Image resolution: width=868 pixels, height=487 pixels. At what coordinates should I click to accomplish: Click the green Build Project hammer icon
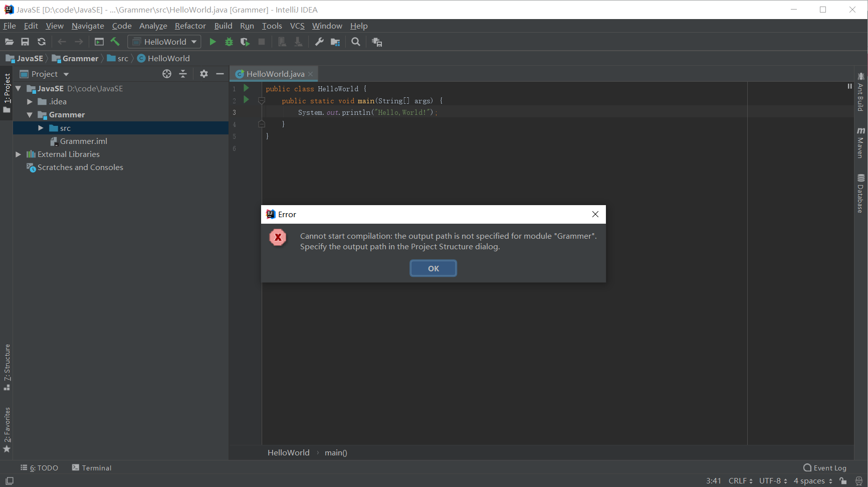click(115, 42)
